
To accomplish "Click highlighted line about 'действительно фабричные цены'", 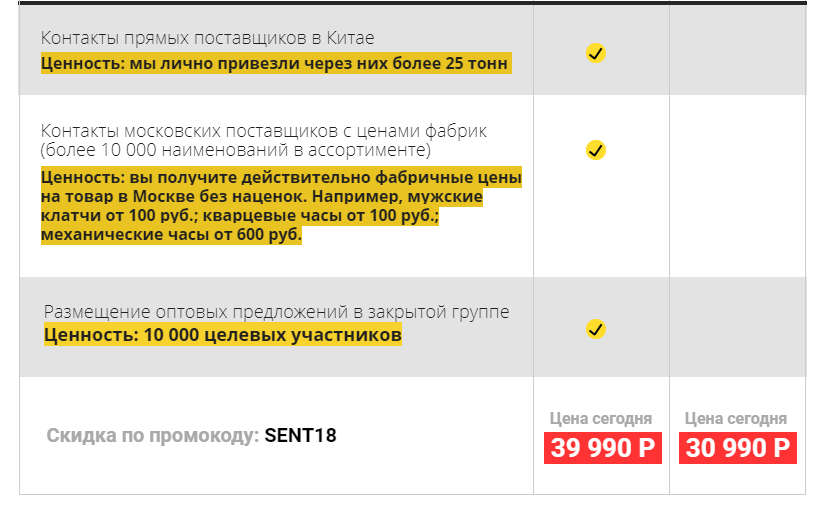I will 281,178.
